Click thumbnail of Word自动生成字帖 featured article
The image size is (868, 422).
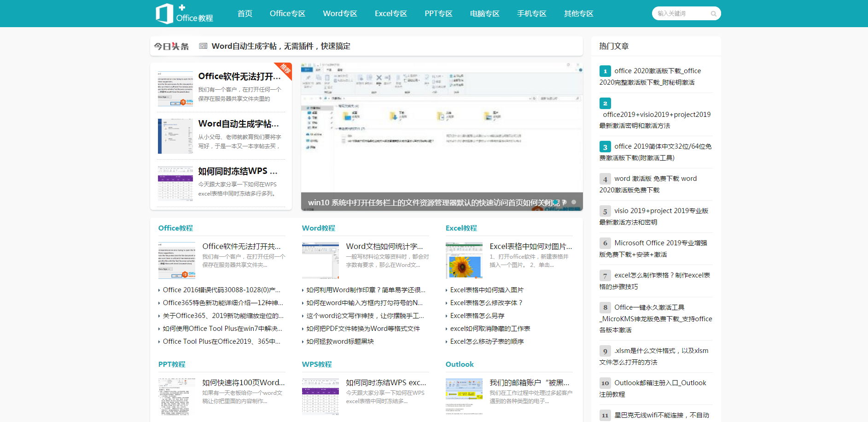[175, 136]
